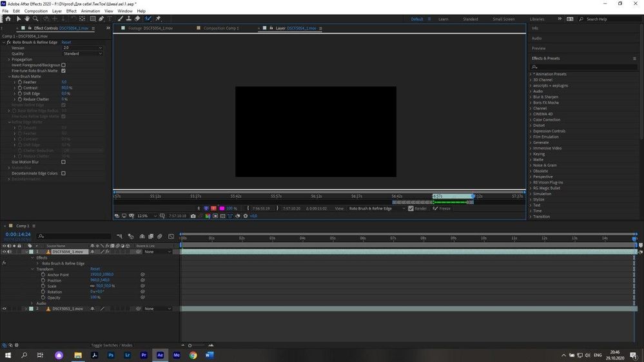Open the Version dropdown set to 2.0
This screenshot has height=362, width=644.
[83, 48]
